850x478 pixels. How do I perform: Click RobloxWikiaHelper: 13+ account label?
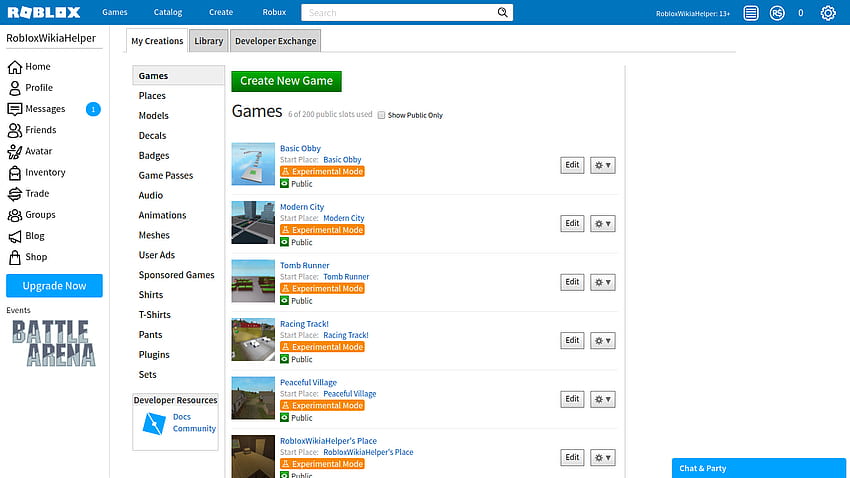(693, 14)
